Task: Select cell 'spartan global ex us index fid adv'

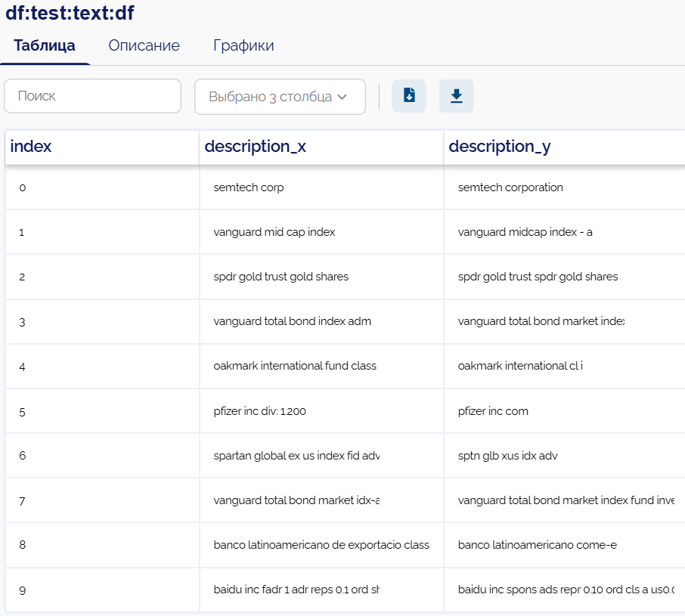Action: click(x=321, y=456)
